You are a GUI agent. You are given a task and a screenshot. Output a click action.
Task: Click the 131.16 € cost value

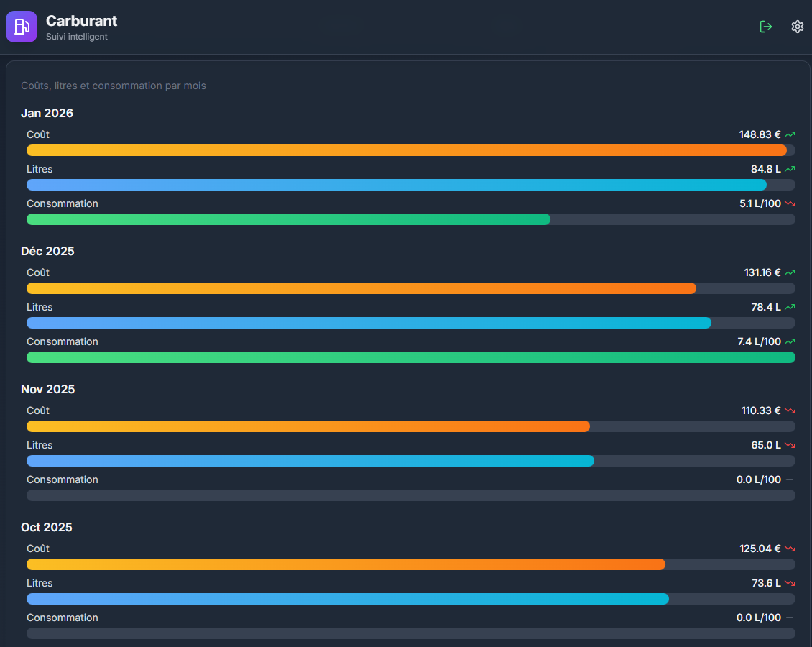tap(762, 272)
